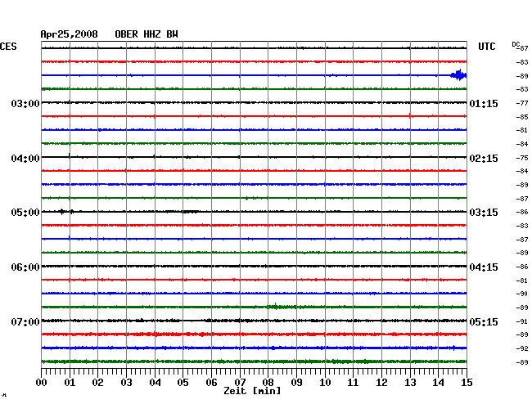Click the 03:15 UTC time label
Viewport: 532px width, 404px height.
[x=484, y=213]
